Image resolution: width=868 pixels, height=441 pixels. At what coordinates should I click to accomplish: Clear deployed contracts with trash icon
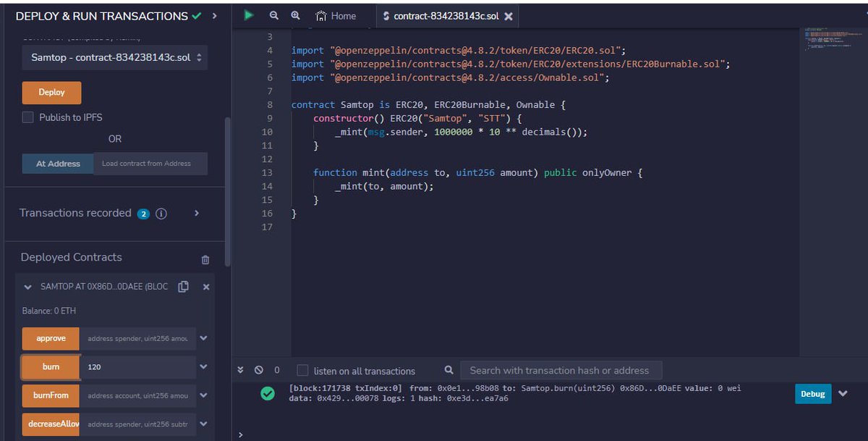205,259
